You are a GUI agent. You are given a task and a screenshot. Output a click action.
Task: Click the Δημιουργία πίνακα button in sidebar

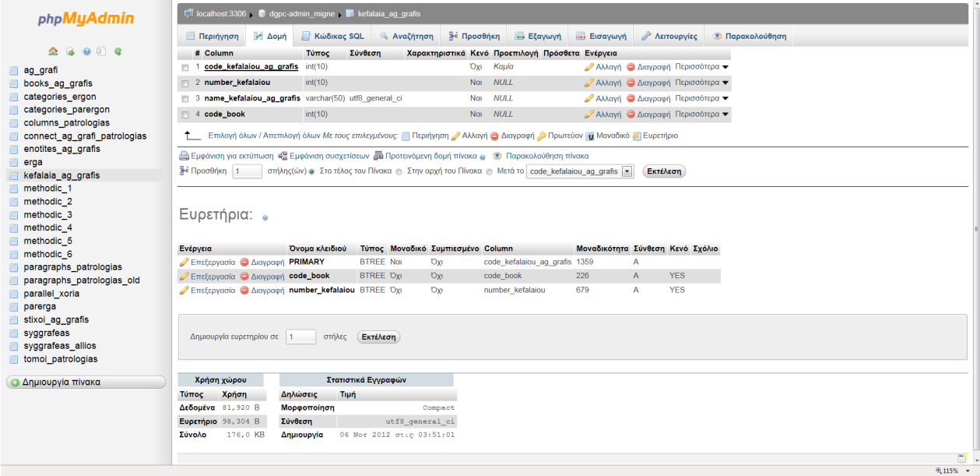(x=86, y=383)
